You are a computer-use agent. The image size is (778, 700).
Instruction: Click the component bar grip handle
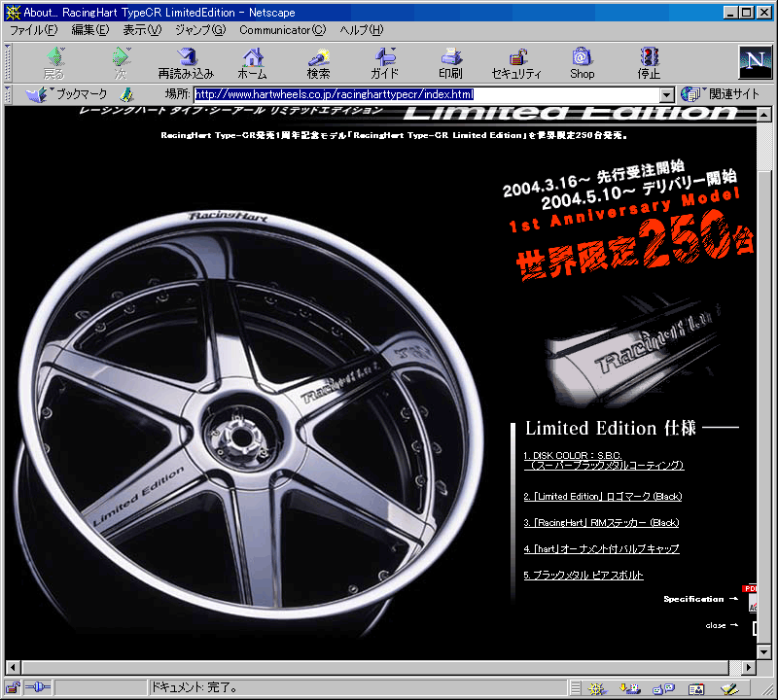point(575,688)
